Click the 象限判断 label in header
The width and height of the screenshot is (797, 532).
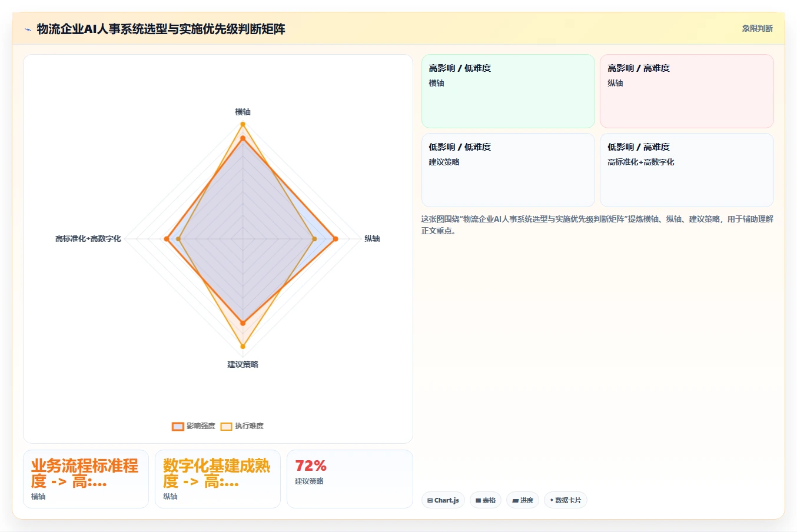(757, 28)
